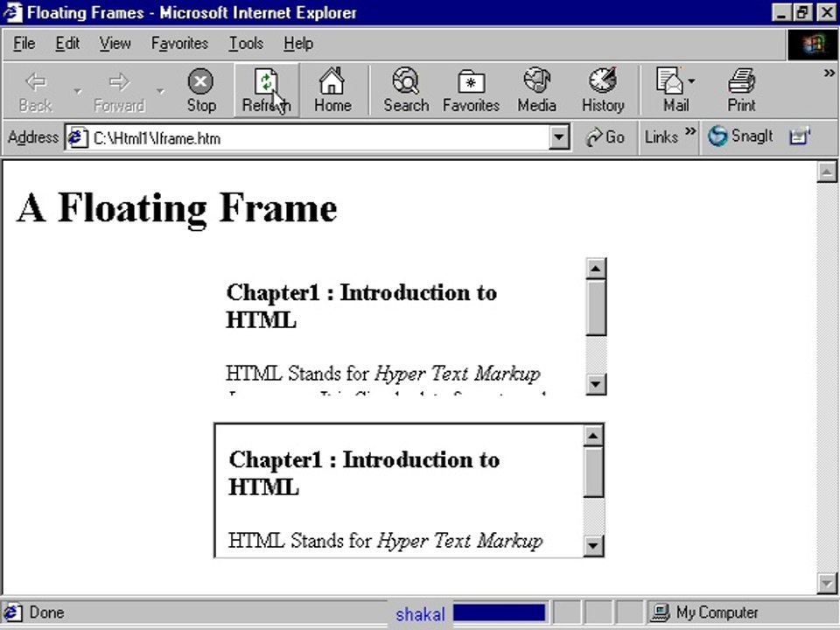The height and width of the screenshot is (630, 840).
Task: Open the Mail options dropdown arrow
Action: (x=691, y=81)
